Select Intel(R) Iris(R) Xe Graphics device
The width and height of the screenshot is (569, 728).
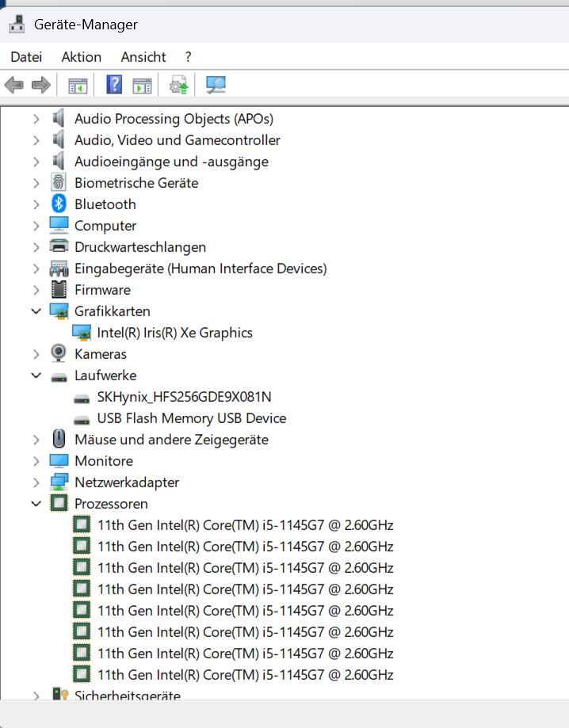[174, 333]
